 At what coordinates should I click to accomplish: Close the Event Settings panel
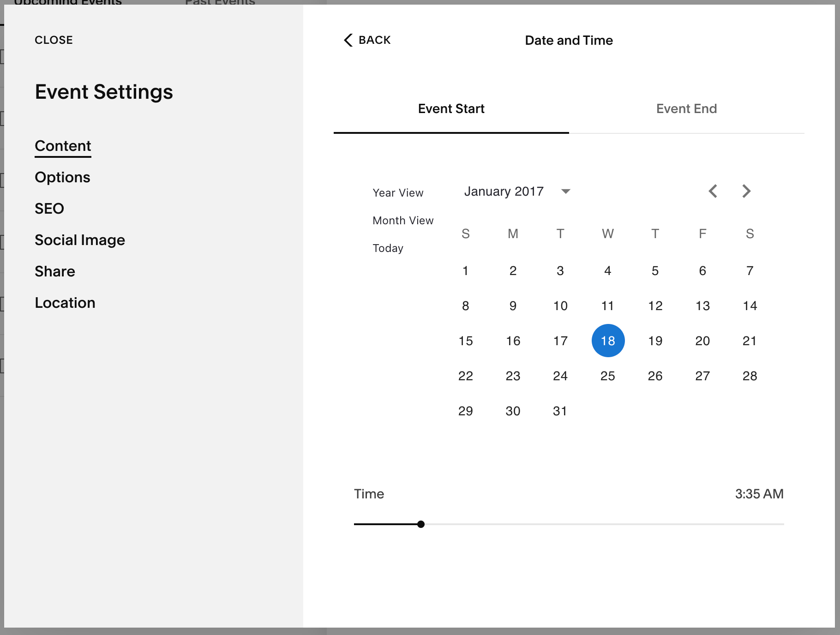point(54,40)
